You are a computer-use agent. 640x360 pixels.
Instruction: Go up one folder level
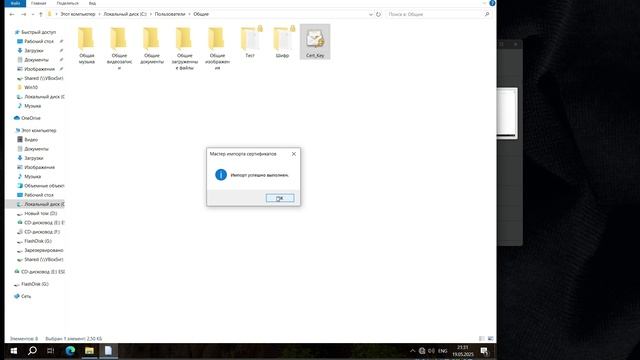40,14
